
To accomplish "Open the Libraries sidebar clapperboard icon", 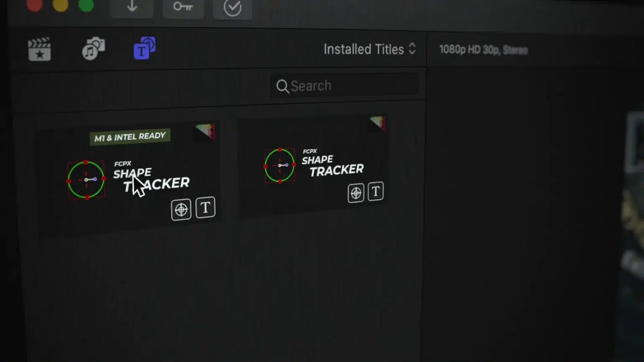I will (x=39, y=49).
